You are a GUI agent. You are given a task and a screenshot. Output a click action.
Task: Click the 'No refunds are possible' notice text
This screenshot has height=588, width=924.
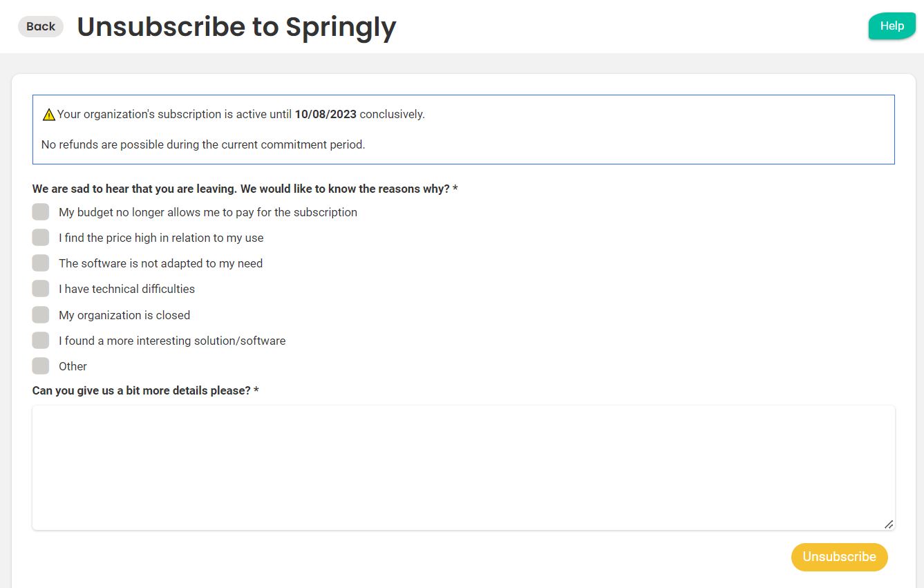click(x=203, y=145)
